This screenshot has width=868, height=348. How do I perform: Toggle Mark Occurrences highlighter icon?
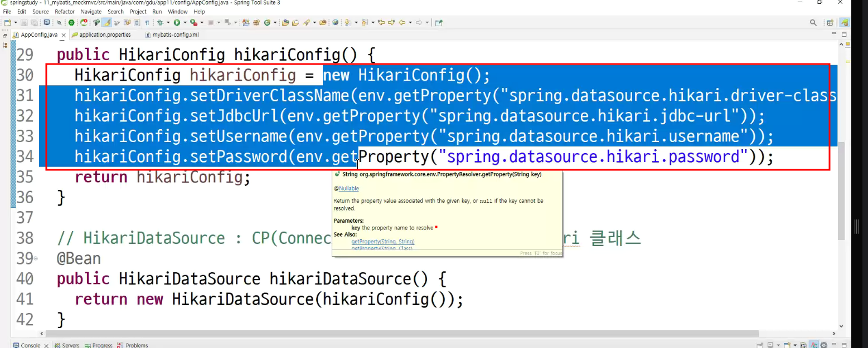[x=106, y=22]
